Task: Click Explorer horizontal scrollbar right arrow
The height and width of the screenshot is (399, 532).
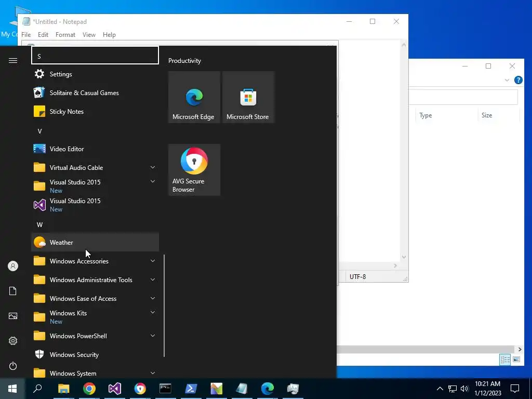Action: click(520, 350)
